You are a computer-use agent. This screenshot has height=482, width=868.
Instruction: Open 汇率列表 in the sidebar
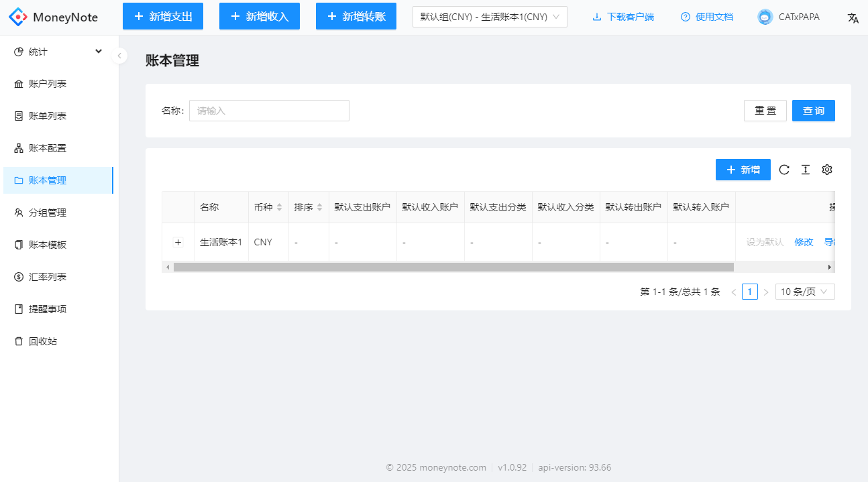click(x=58, y=277)
